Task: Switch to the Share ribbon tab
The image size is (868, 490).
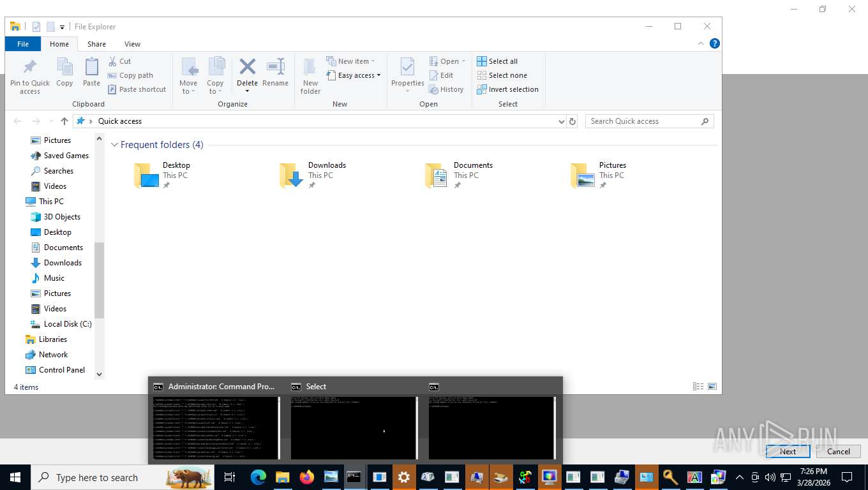Action: pos(97,44)
